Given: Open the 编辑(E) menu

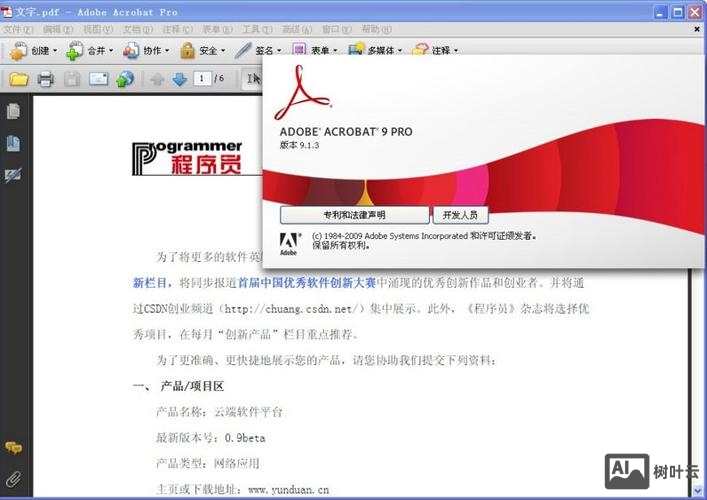Looking at the screenshot, I should coord(58,29).
